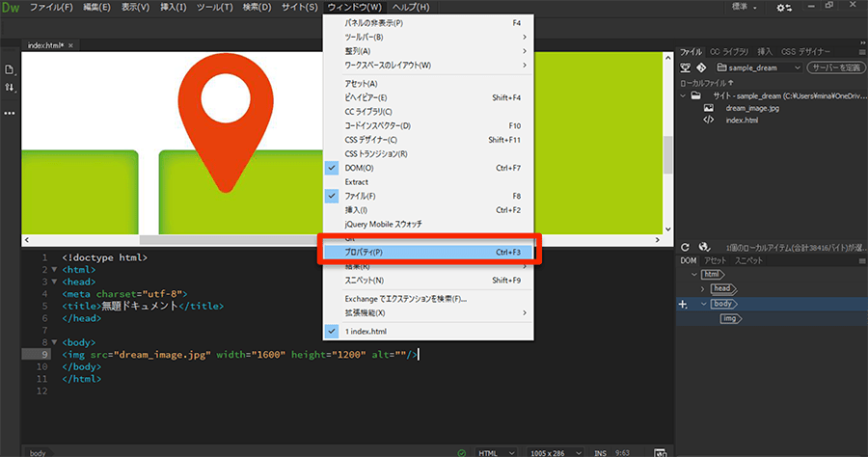
Task: Click the green check status icon
Action: (x=462, y=452)
